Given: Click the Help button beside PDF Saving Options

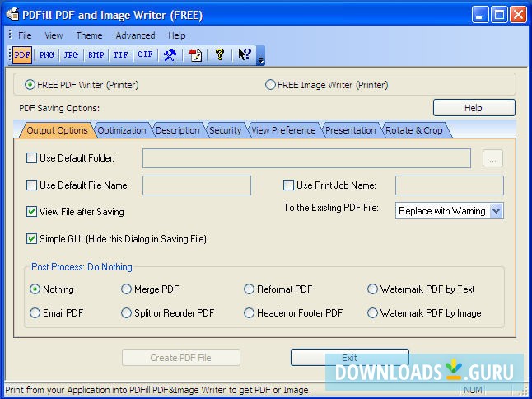Looking at the screenshot, I should (x=474, y=108).
